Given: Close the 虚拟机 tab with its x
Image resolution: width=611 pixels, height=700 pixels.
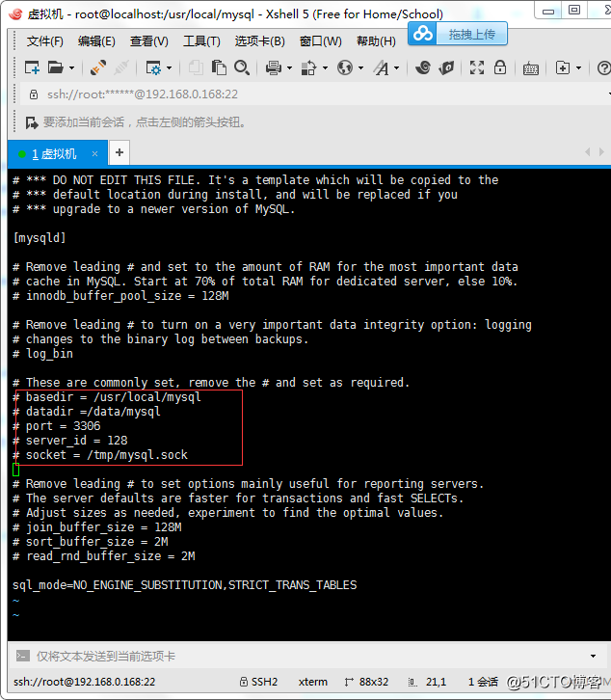Looking at the screenshot, I should click(94, 154).
